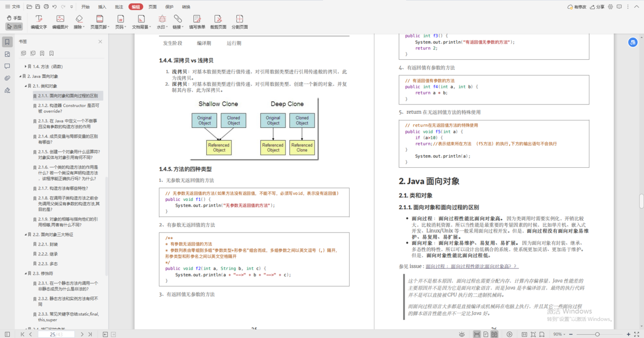Enable two-page view mode in status bar
This screenshot has width=644, height=338.
[494, 334]
